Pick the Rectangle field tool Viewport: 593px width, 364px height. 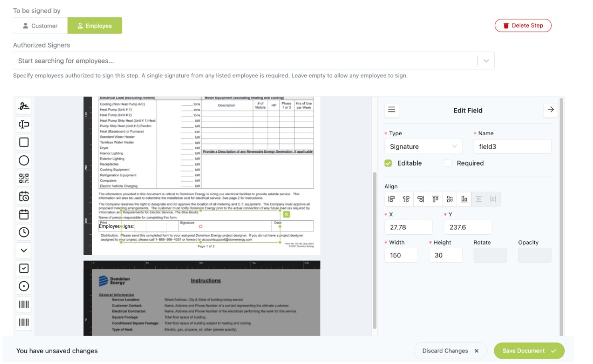(x=24, y=142)
